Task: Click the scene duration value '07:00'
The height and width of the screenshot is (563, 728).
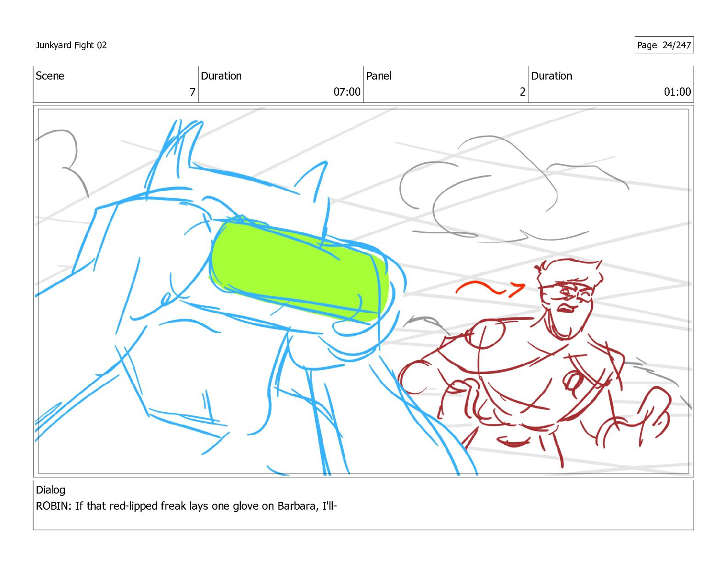Action: click(347, 92)
